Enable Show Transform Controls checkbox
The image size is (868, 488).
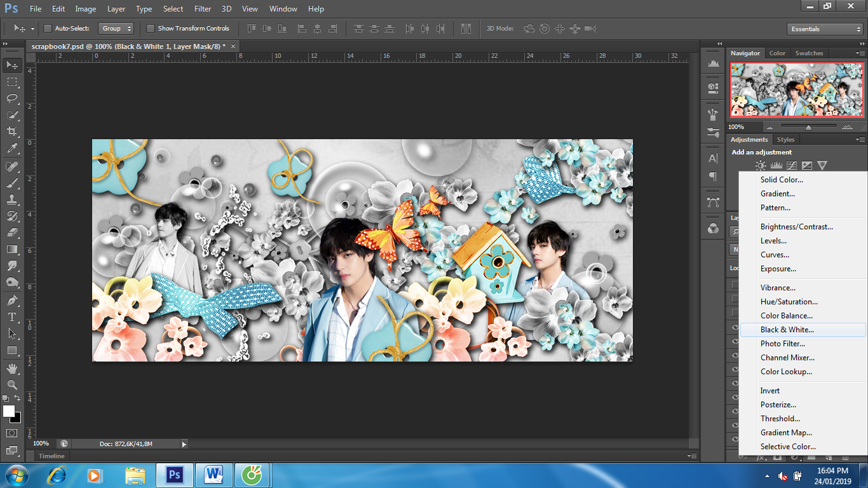click(x=151, y=29)
